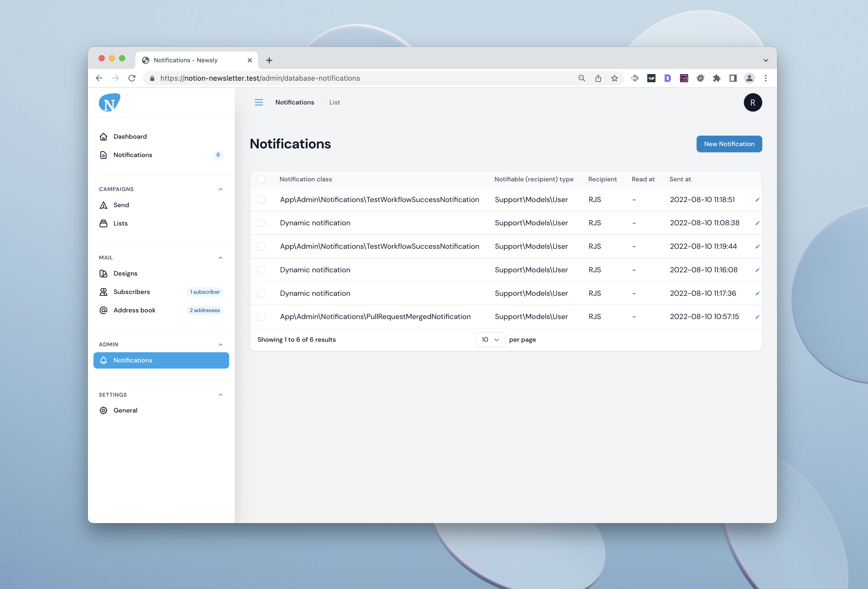Click the site lock icon
Viewport: 868px width, 589px height.
[152, 78]
